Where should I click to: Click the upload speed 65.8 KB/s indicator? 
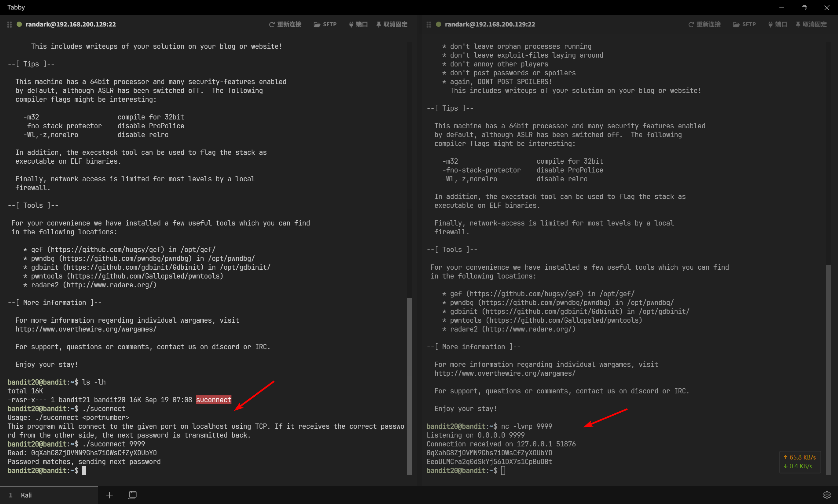(800, 457)
